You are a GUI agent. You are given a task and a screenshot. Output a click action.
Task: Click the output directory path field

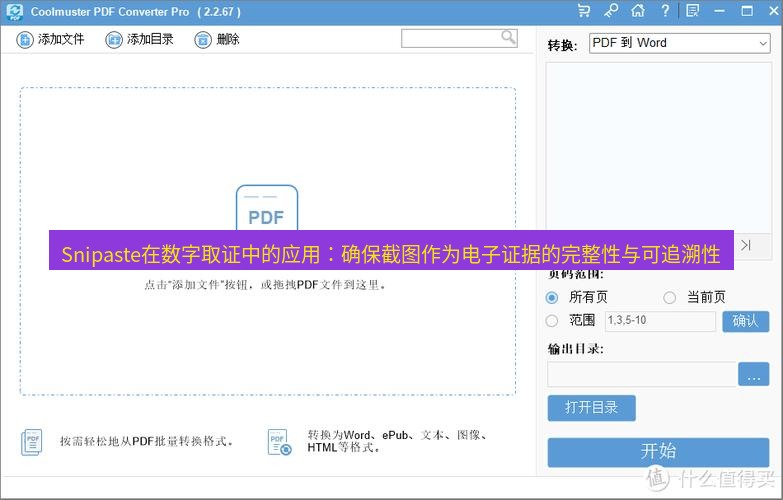[x=642, y=374]
